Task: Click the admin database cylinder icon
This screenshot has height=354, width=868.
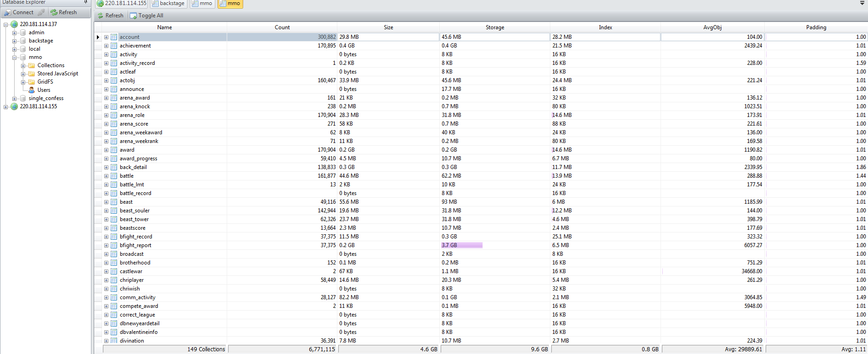Action: coord(23,32)
